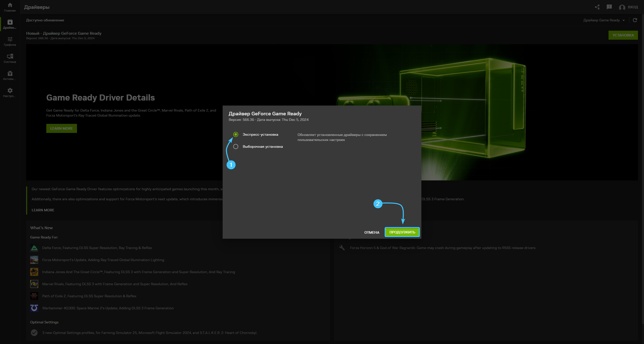Click the Game Ready Driver Details heading
The height and width of the screenshot is (344, 644).
click(101, 97)
